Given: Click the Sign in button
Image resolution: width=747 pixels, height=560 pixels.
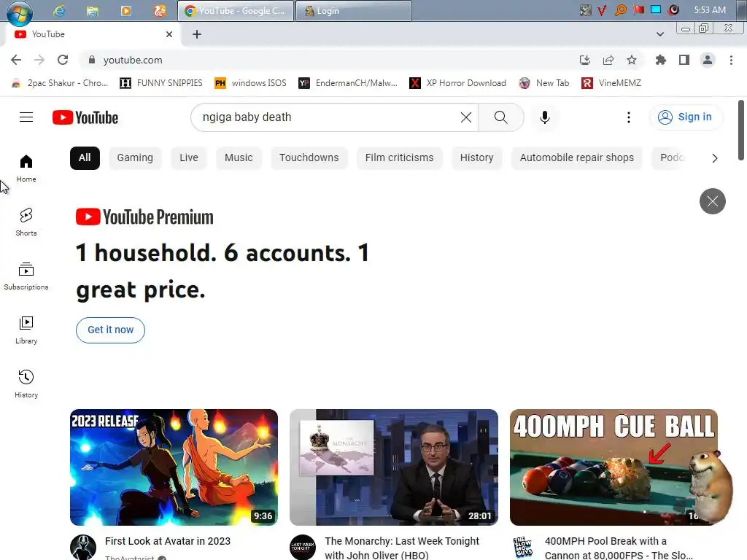Looking at the screenshot, I should (685, 117).
